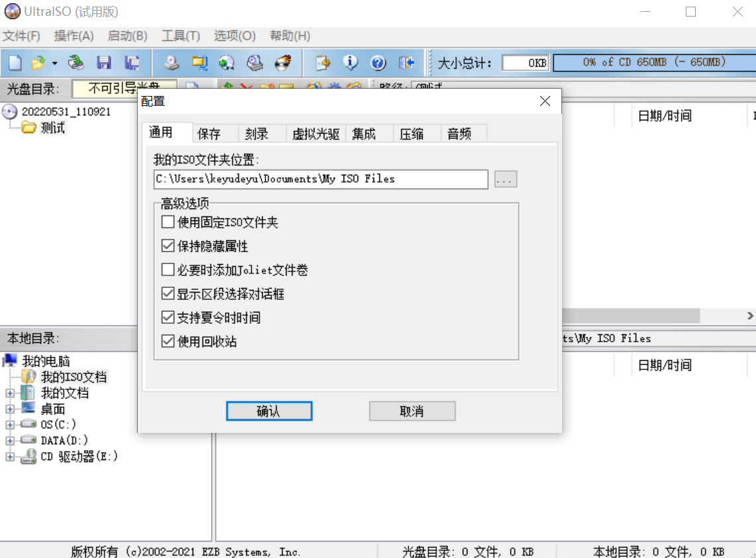
Task: Click the Info toolbar icon
Action: click(351, 62)
